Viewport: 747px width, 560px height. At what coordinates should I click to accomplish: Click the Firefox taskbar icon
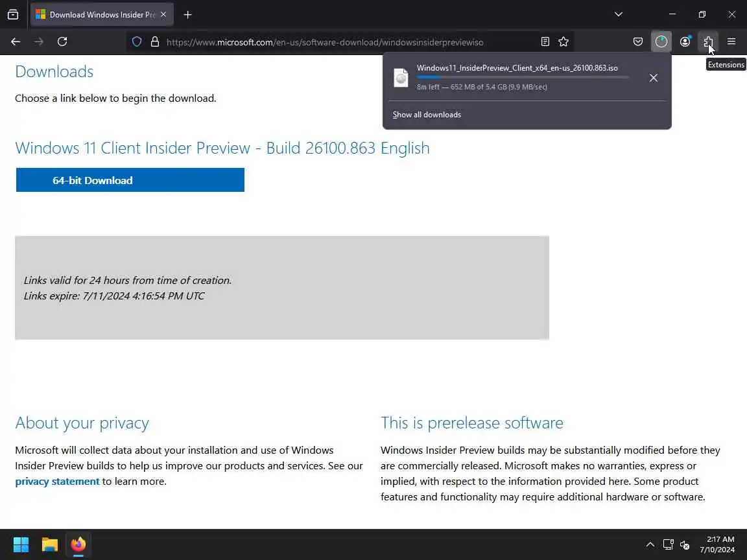tap(78, 544)
